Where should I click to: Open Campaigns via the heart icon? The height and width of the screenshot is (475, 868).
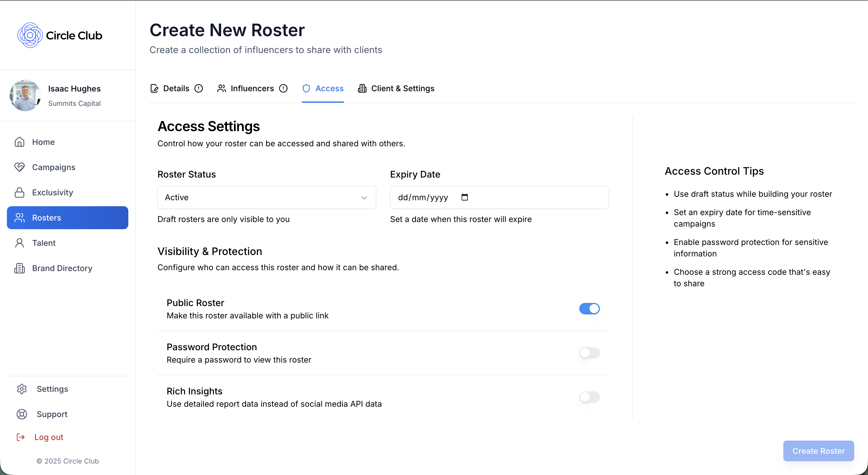tap(20, 167)
